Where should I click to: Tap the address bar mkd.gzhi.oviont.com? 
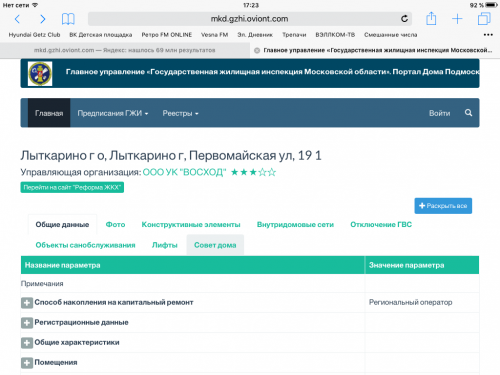click(250, 19)
